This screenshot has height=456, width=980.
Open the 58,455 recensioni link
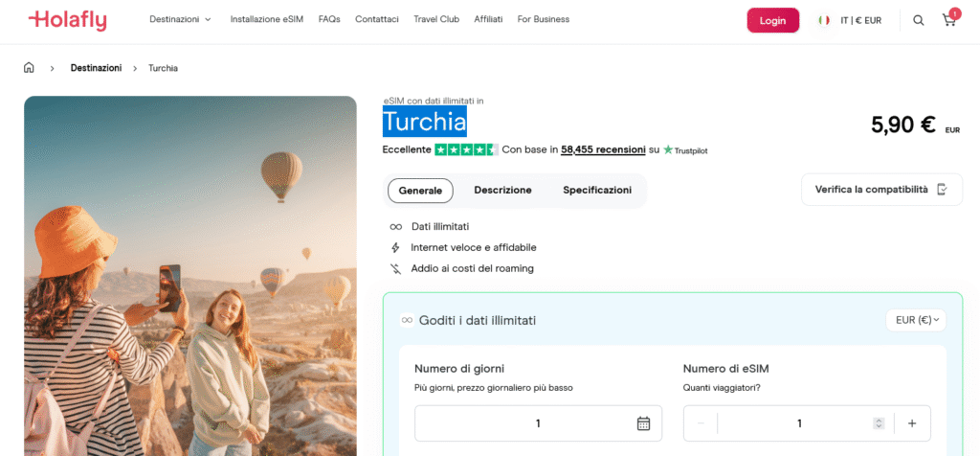click(603, 150)
